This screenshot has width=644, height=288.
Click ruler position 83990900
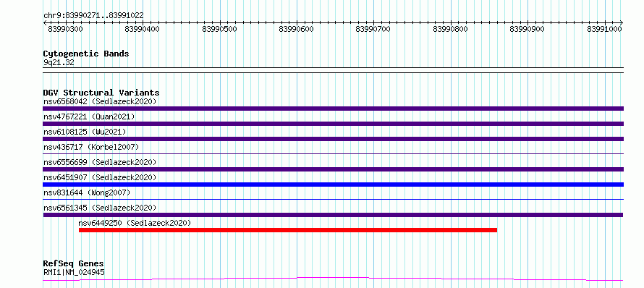tap(527, 29)
